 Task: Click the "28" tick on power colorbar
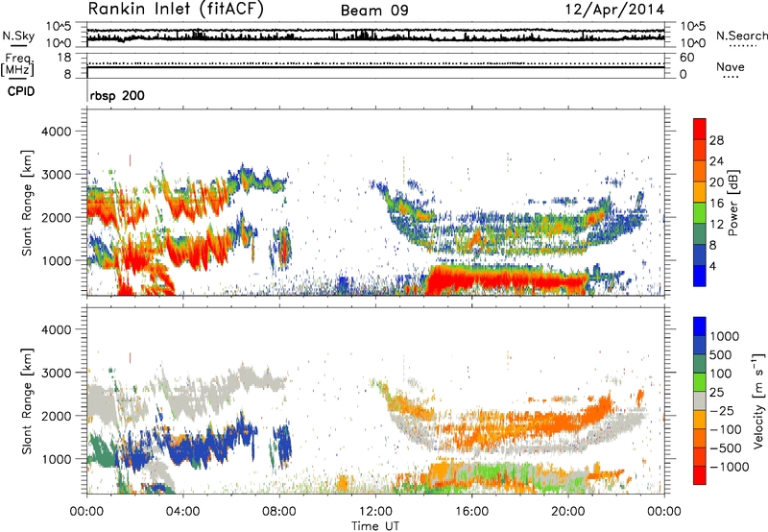click(716, 140)
